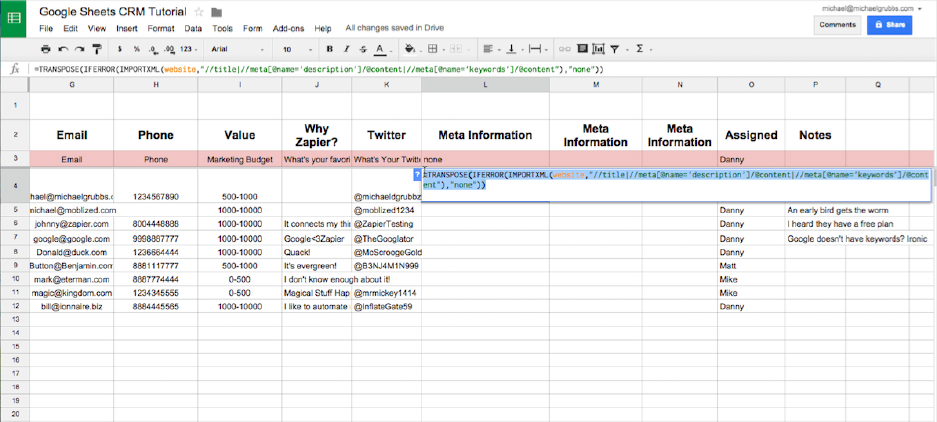This screenshot has height=422, width=937.
Task: Click the cell 'Quack!'
Action: point(316,252)
